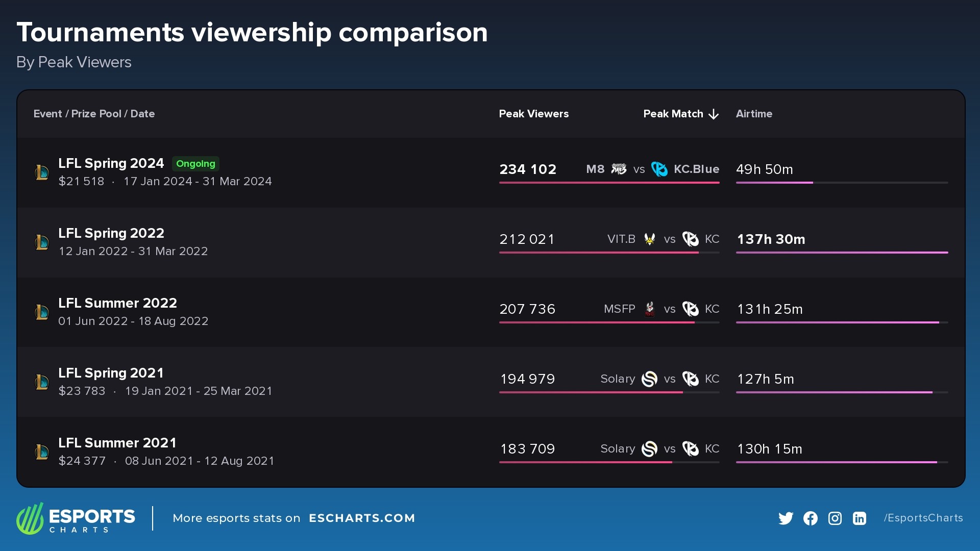This screenshot has width=980, height=551.
Task: Open the Facebook icon in footer
Action: (811, 518)
